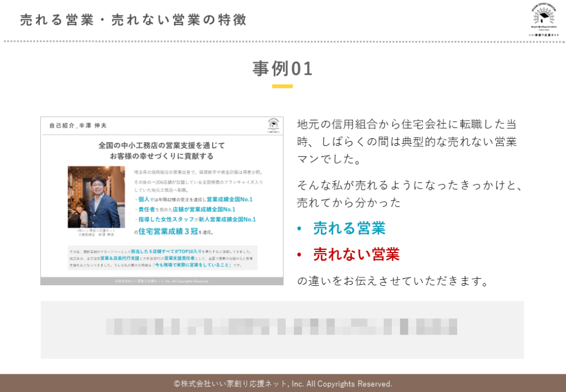This screenshot has width=566, height=392.
Task: Open the embedded self-introduction slide thumbnail
Action: (x=162, y=201)
